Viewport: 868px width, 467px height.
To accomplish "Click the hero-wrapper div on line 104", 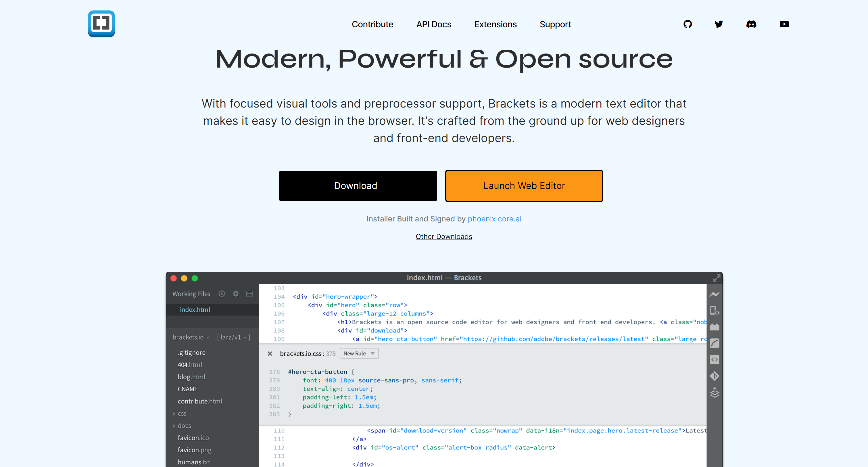I will tap(335, 296).
